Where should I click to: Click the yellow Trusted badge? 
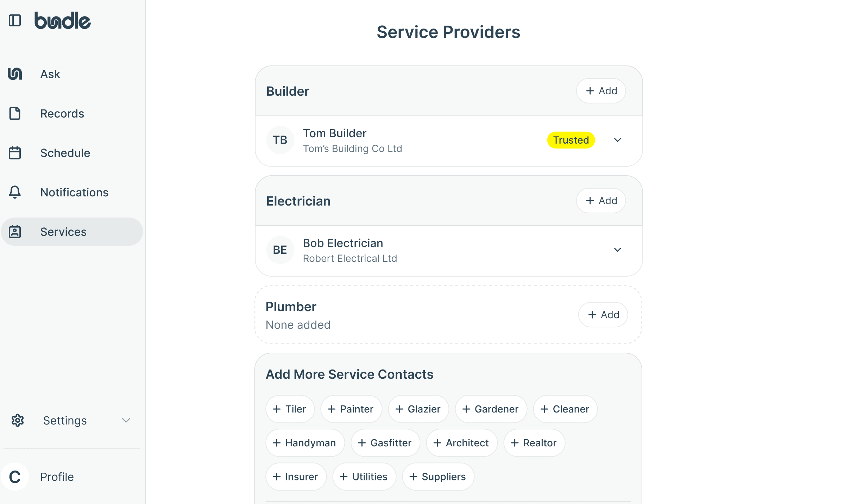click(571, 140)
